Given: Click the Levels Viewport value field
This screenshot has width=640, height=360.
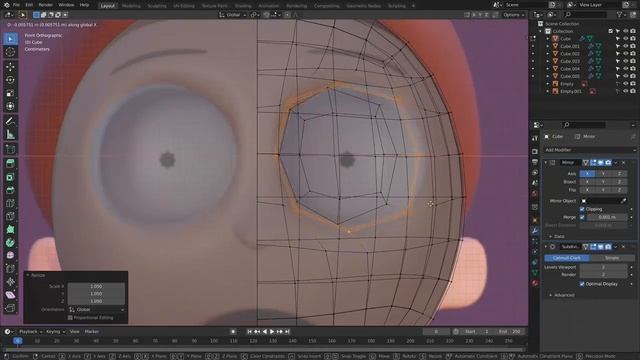Looking at the screenshot, I should (603, 267).
